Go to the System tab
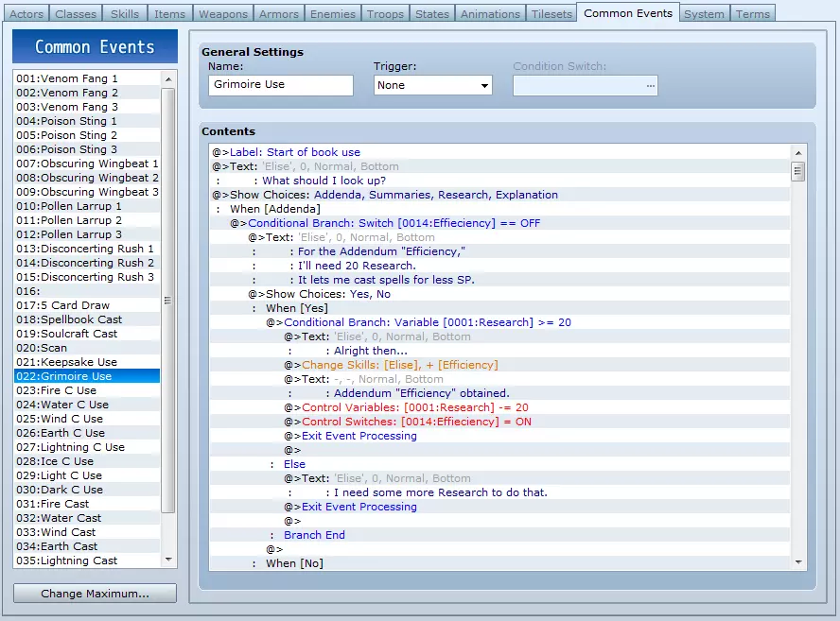 pyautogui.click(x=704, y=14)
